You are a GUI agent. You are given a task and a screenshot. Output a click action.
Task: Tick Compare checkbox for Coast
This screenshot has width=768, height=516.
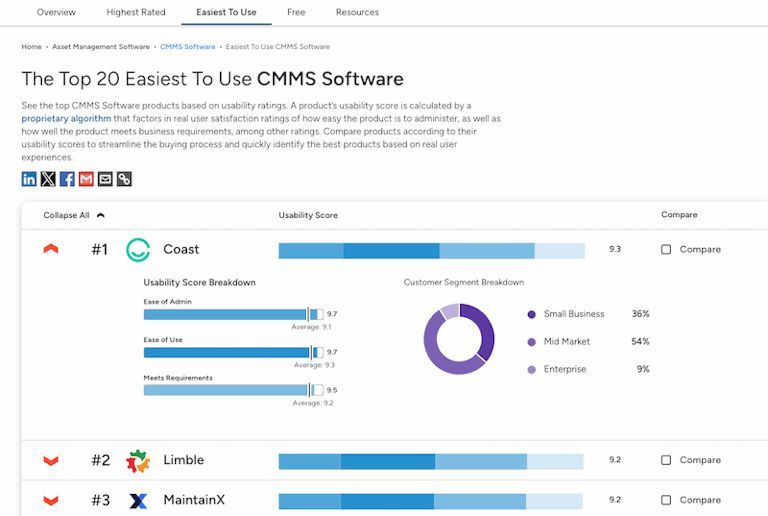[666, 250]
